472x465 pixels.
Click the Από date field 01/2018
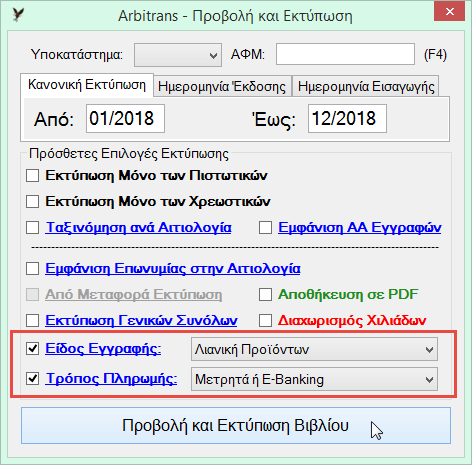coord(125,119)
